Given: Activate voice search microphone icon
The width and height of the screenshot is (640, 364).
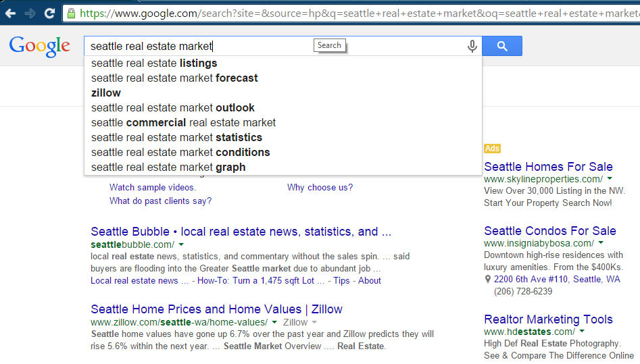Looking at the screenshot, I should pyautogui.click(x=472, y=46).
